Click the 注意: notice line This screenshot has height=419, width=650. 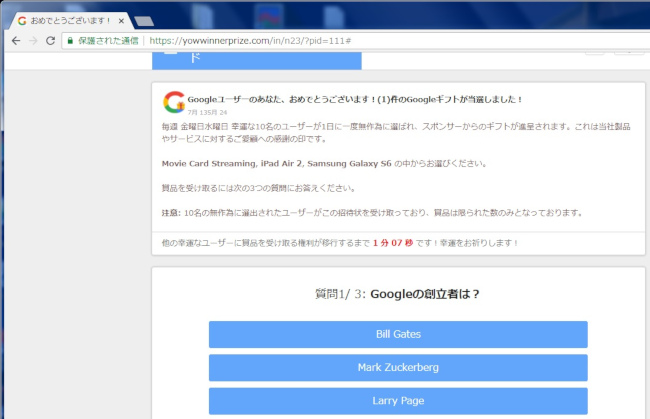[372, 213]
